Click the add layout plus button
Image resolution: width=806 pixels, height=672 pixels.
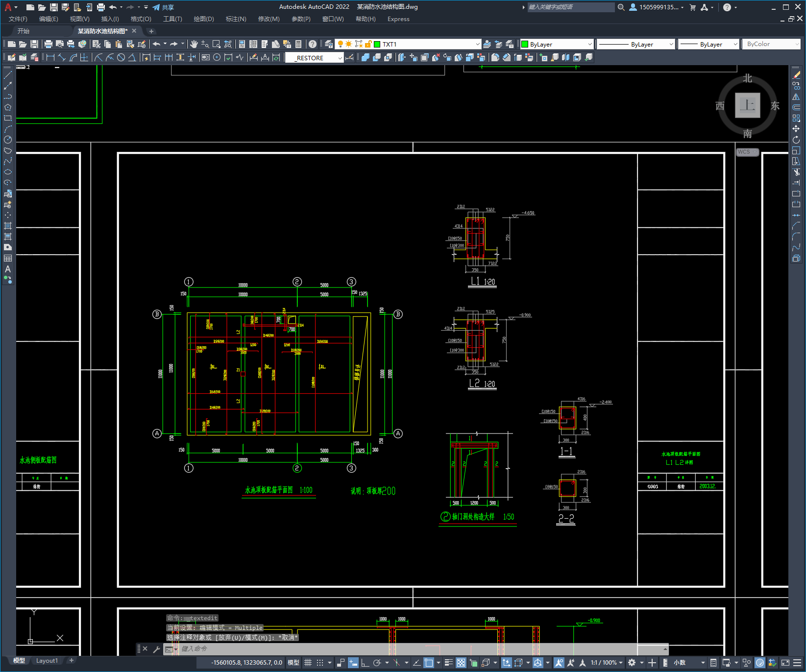coord(72,661)
